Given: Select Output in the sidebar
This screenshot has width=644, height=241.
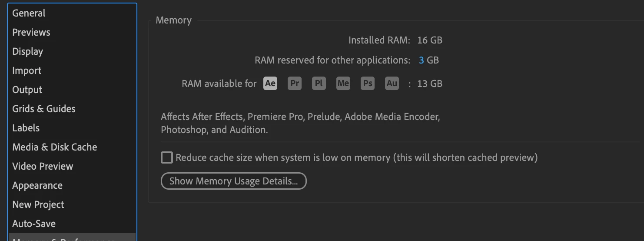Looking at the screenshot, I should point(27,90).
